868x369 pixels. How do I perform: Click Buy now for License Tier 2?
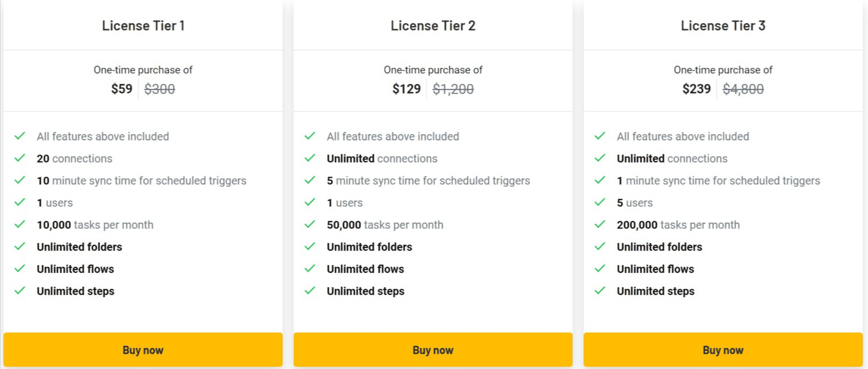pos(433,350)
